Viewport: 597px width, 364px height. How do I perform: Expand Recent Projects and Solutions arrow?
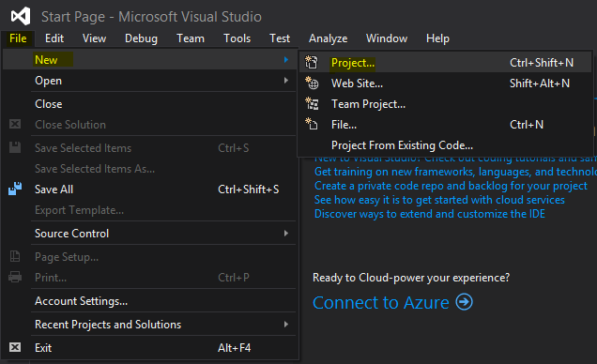286,324
